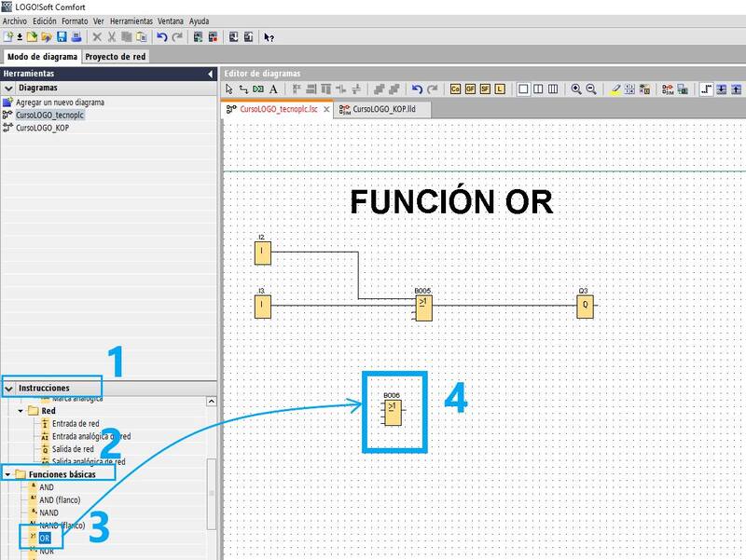The height and width of the screenshot is (560, 746).
Task: Select the connector wiring tool in editor toolbar
Action: [x=244, y=89]
